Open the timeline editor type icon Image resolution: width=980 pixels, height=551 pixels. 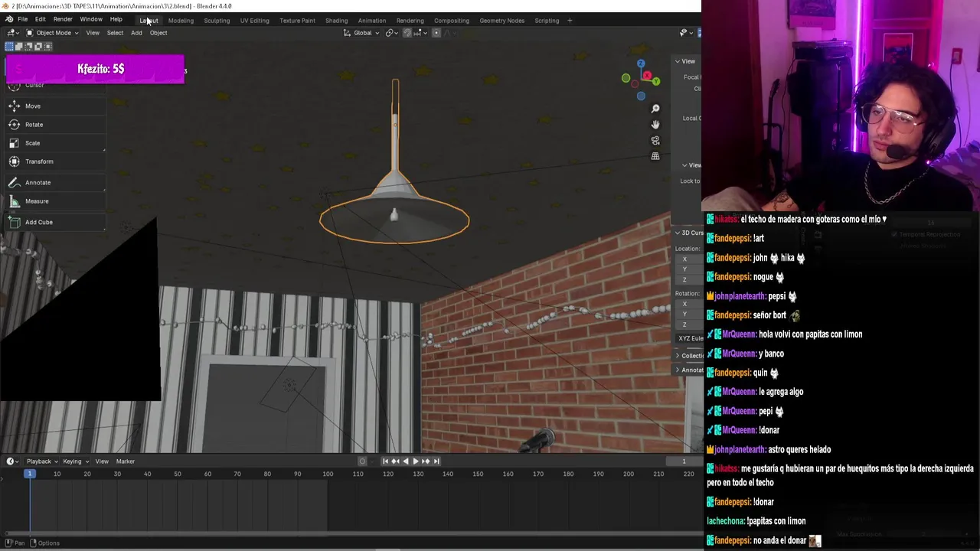tap(11, 461)
